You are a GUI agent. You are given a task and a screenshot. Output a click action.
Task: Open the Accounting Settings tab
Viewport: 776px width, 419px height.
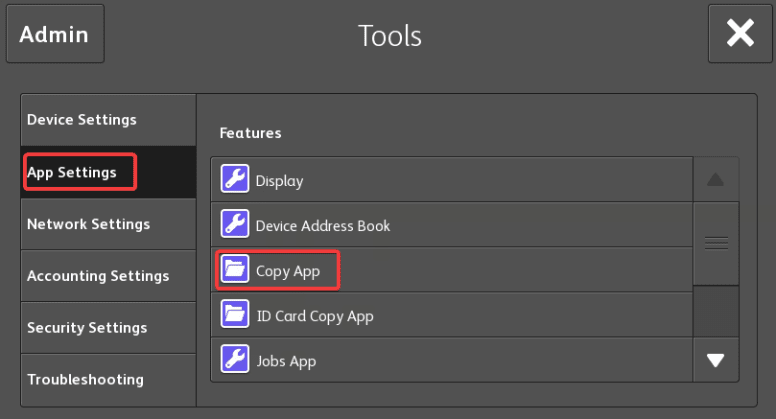click(98, 276)
